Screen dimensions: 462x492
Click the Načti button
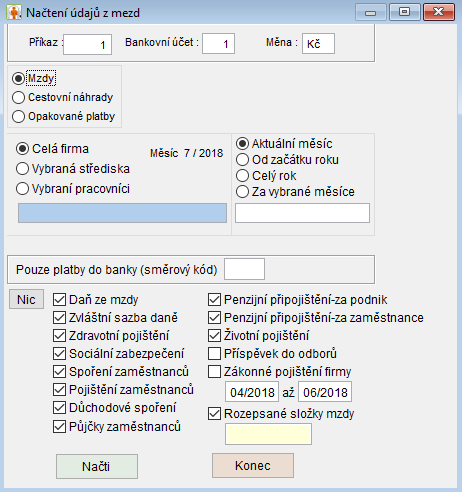coord(97,466)
